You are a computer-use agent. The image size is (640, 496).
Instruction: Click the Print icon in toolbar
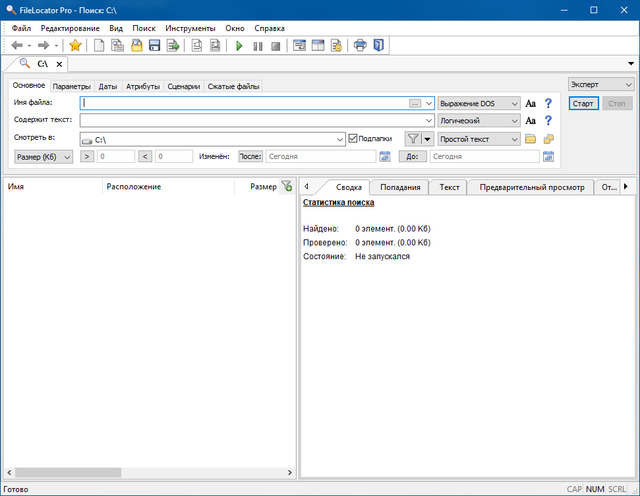pyautogui.click(x=360, y=45)
